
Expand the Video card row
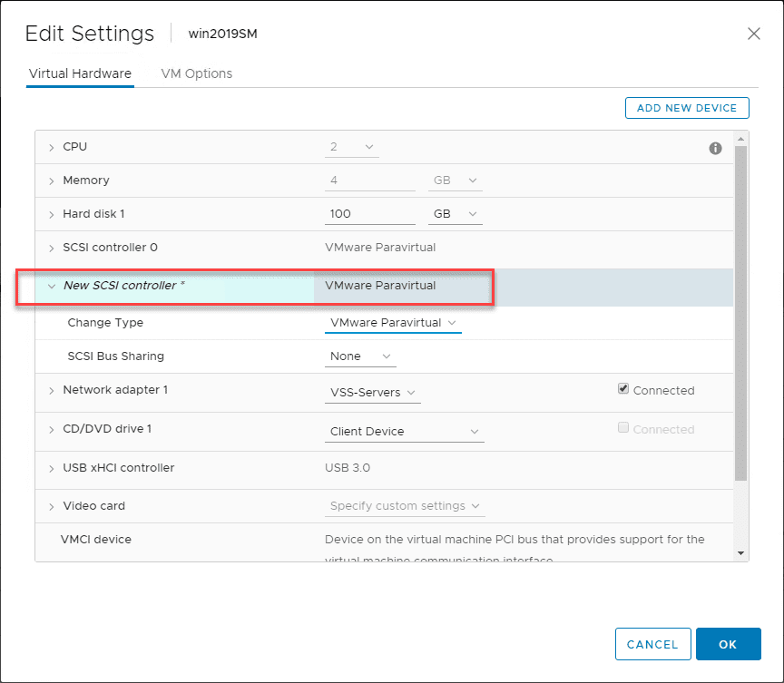(x=52, y=506)
